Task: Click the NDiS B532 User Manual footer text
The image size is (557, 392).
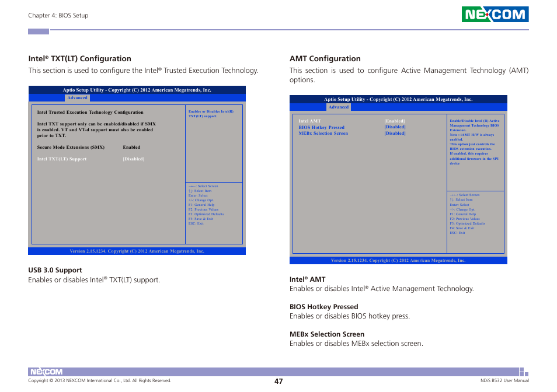Action: point(504,381)
